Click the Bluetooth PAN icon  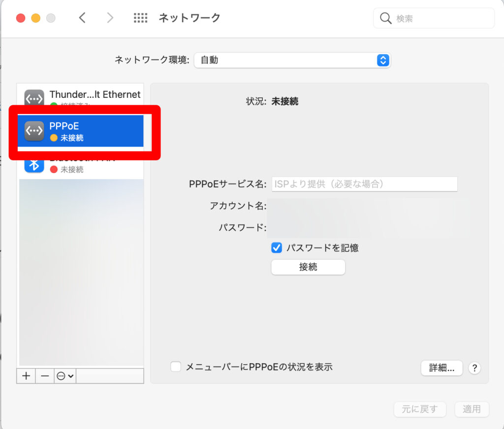(34, 164)
